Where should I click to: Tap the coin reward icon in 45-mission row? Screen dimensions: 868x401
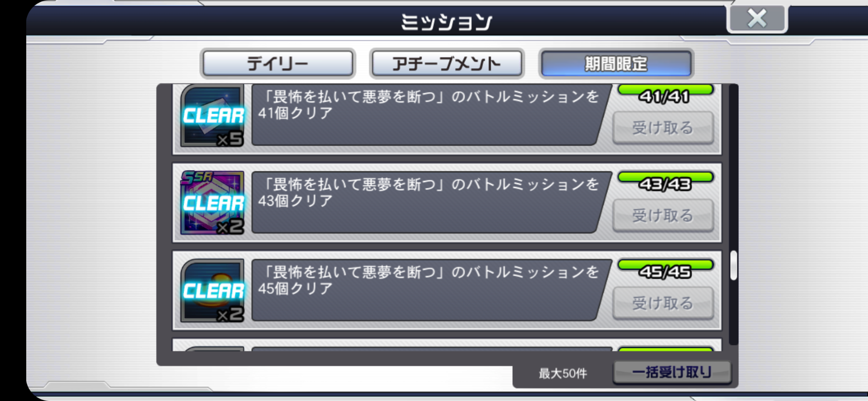[x=212, y=290]
